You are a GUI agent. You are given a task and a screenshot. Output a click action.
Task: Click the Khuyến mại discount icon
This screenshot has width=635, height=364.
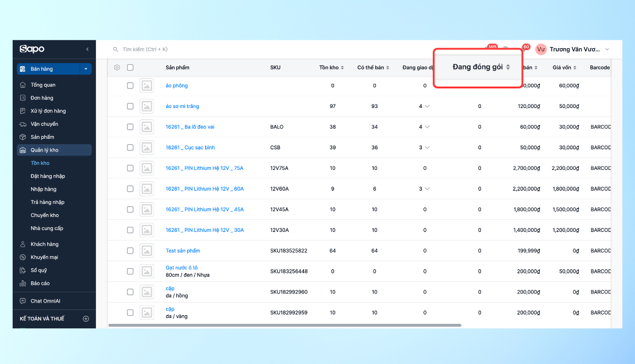coord(22,257)
